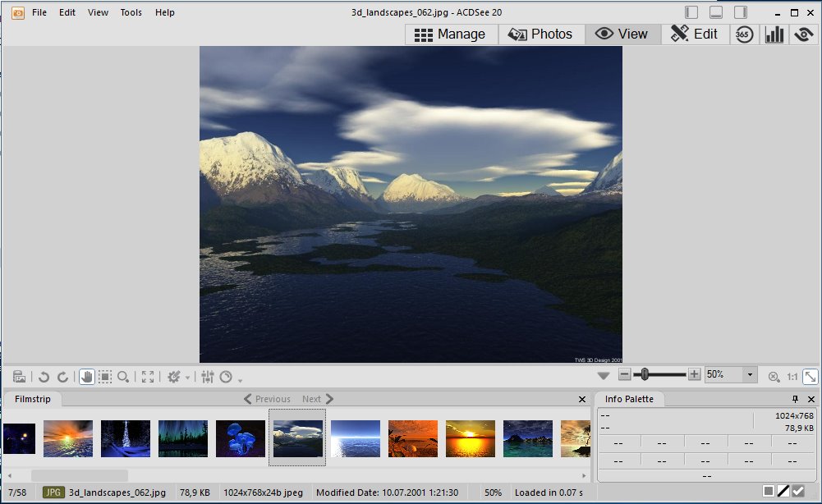This screenshot has height=504, width=822.
Task: Click the diagonal slash icon in the status bar
Action: pyautogui.click(x=783, y=491)
